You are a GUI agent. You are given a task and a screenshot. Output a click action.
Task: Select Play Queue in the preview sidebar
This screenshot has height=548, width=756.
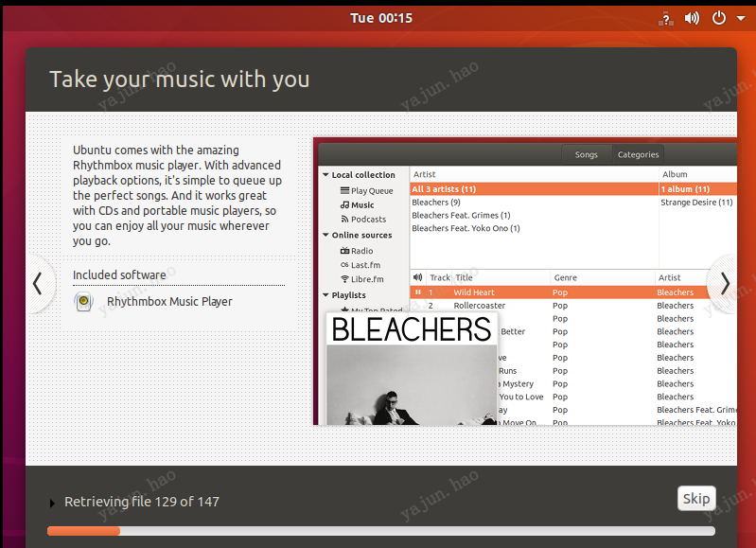366,190
